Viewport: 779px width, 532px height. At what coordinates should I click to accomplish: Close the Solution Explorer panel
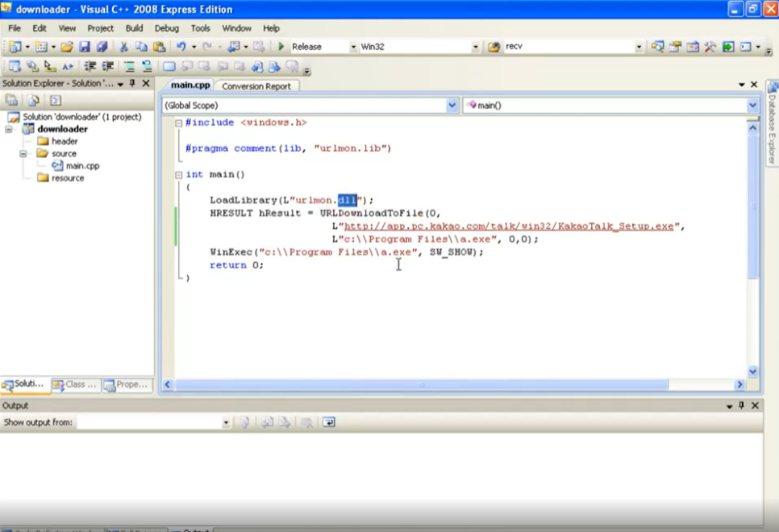pyautogui.click(x=146, y=83)
